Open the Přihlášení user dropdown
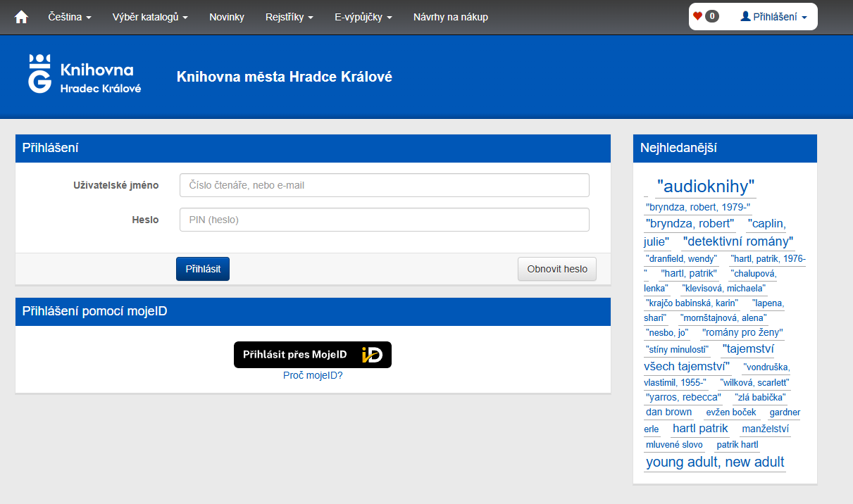 (x=773, y=16)
